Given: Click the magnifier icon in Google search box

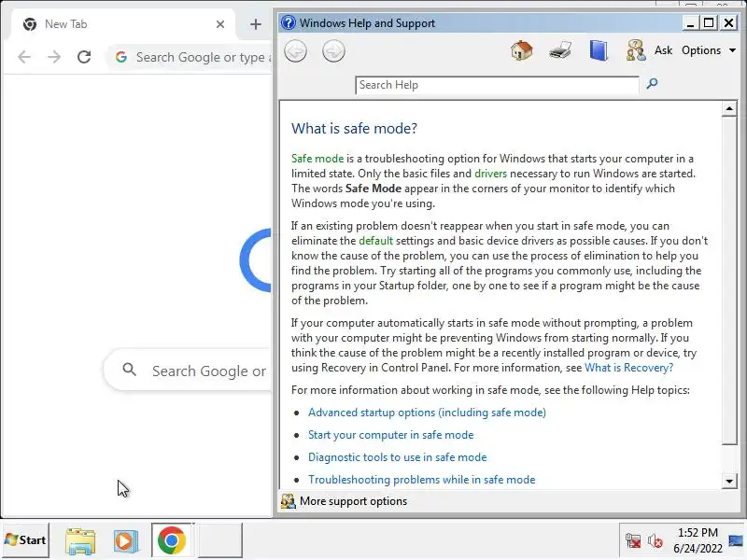Looking at the screenshot, I should pyautogui.click(x=129, y=370).
